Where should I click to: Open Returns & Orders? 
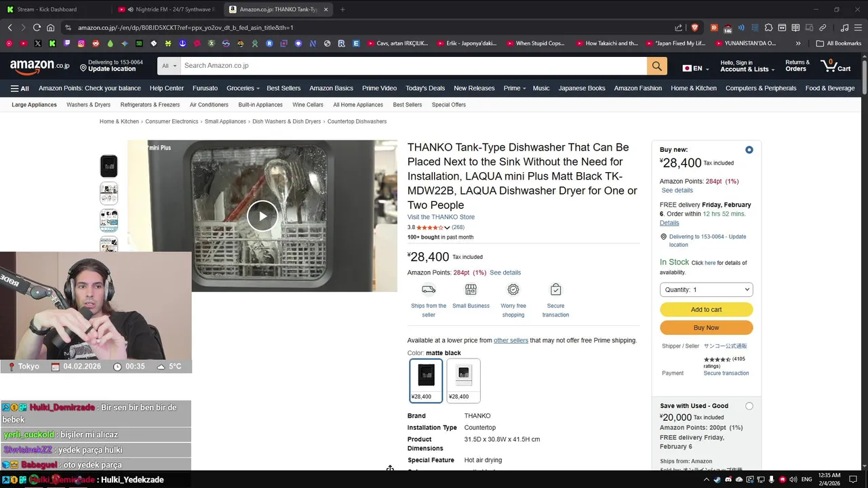pyautogui.click(x=797, y=66)
